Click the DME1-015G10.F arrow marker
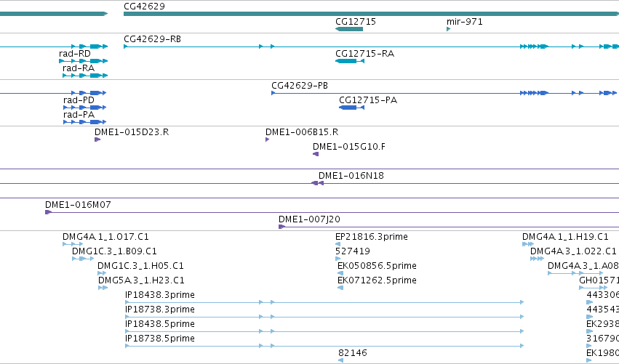This screenshot has width=619, height=364. pyautogui.click(x=316, y=154)
